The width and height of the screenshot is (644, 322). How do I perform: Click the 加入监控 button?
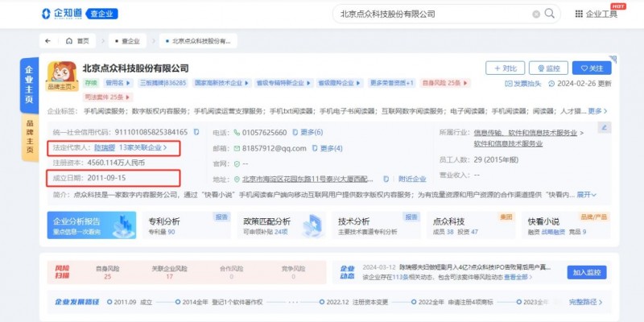pyautogui.click(x=587, y=272)
